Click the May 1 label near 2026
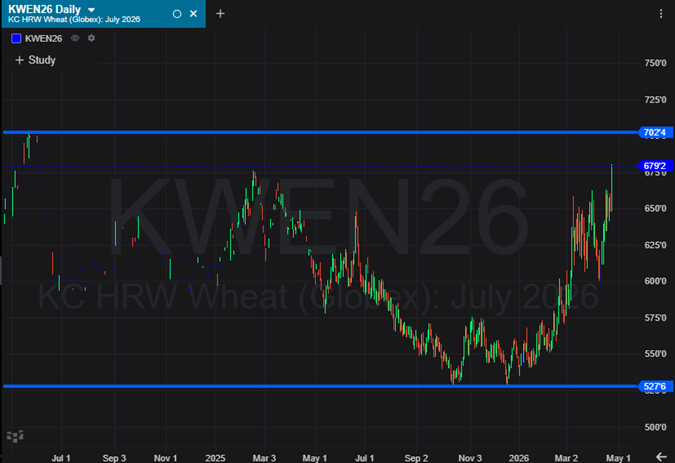 coord(618,458)
